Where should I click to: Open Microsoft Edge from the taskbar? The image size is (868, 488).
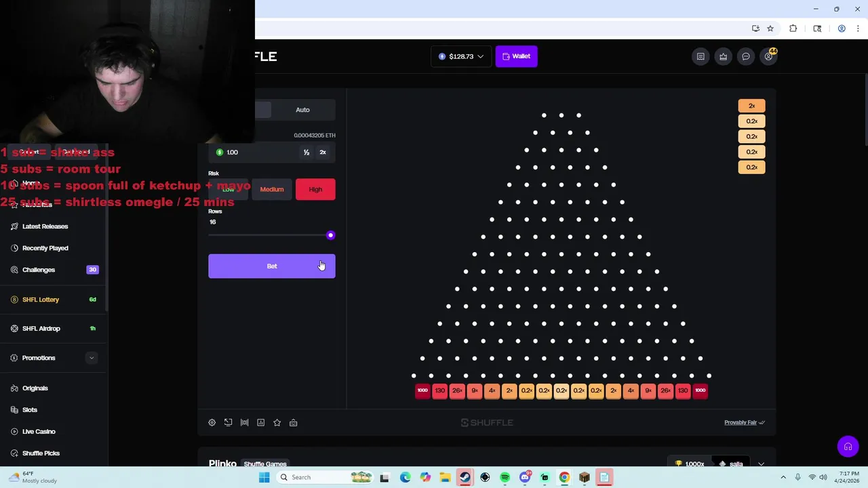405,477
